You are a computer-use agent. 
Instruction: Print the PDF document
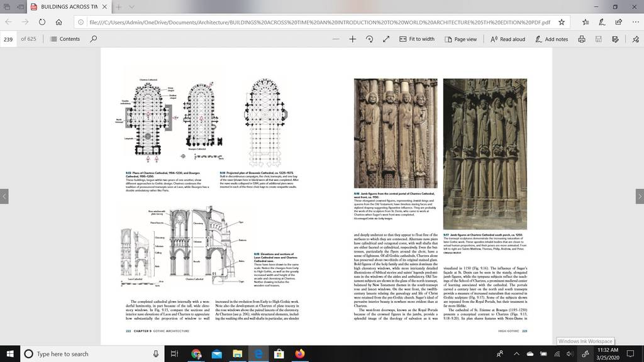tap(582, 39)
